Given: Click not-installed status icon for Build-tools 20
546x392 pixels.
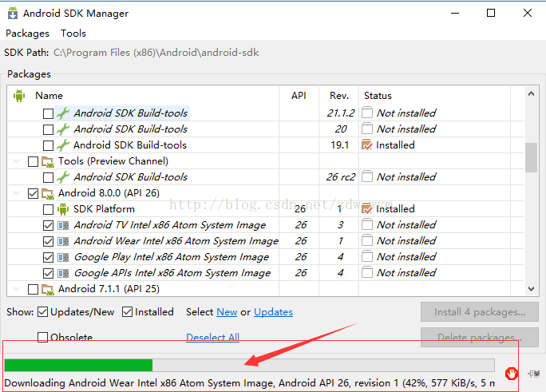Looking at the screenshot, I should coord(367,129).
